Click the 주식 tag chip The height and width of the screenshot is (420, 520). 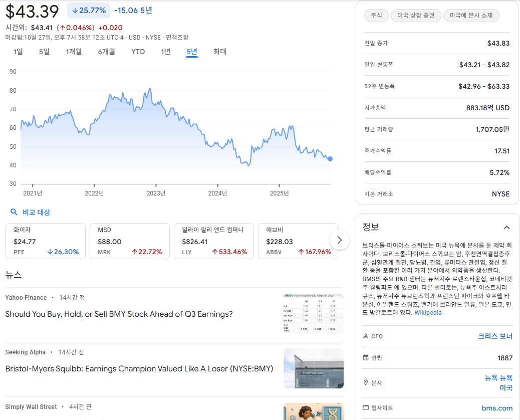[376, 16]
